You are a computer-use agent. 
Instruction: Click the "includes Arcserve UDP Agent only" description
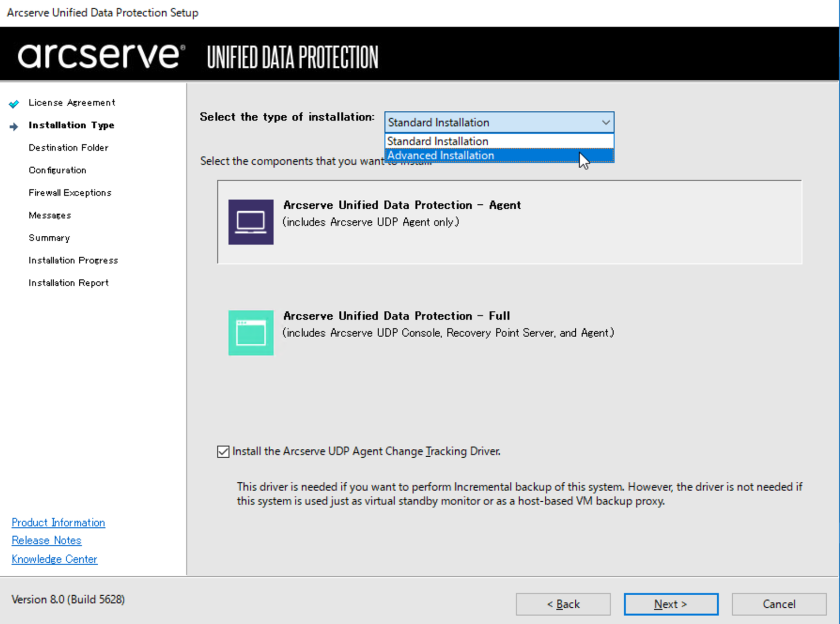pos(371,222)
